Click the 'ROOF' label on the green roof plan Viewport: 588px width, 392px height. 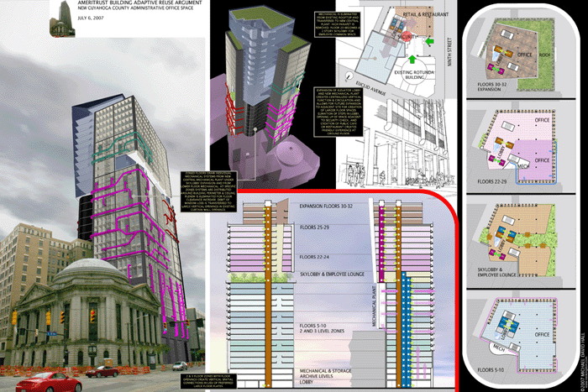point(544,55)
